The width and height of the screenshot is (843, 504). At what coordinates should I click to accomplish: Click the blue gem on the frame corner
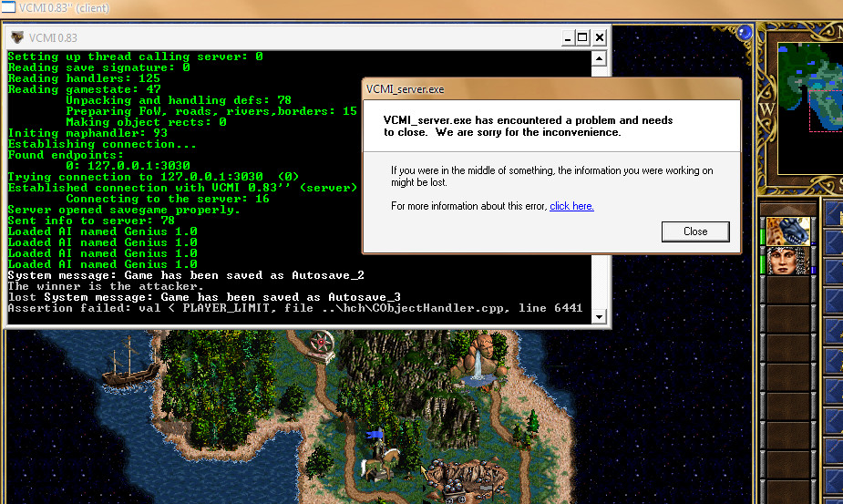pyautogui.click(x=745, y=33)
